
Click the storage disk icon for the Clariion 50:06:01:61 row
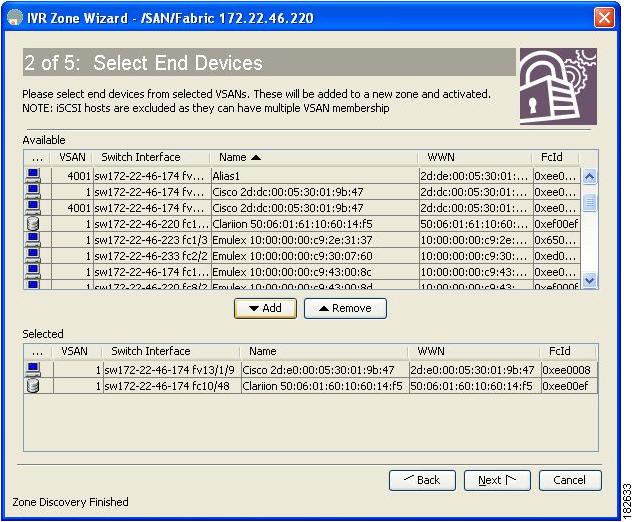coord(33,224)
